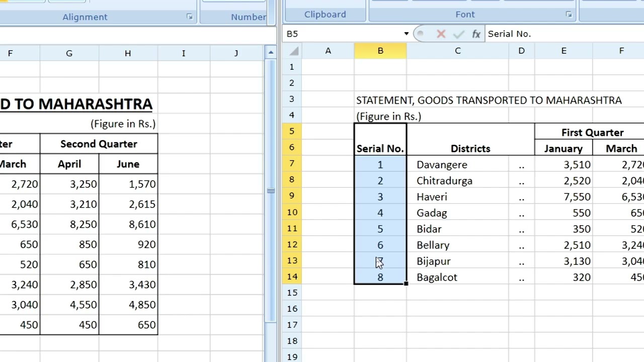Select row 3 header in right window

(x=292, y=99)
